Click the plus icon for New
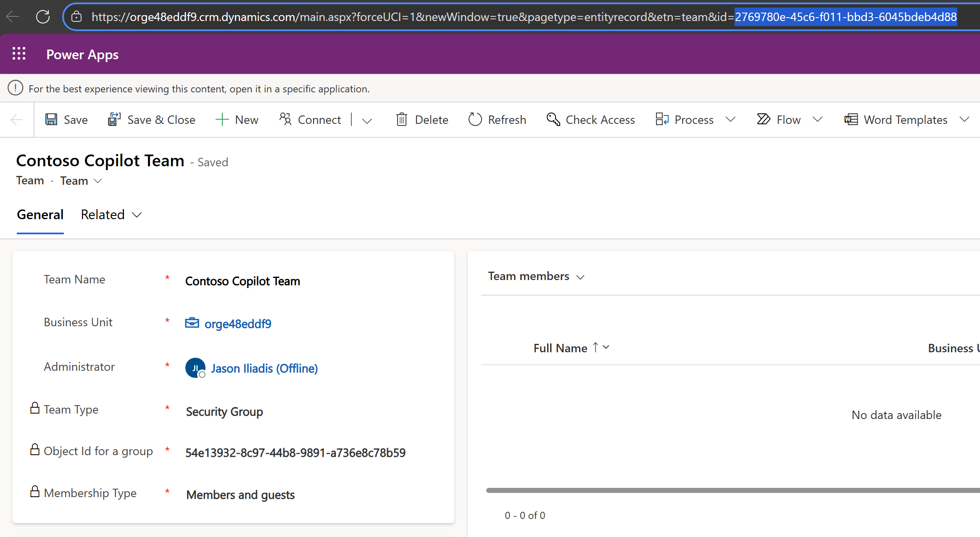The image size is (980, 537). point(222,120)
